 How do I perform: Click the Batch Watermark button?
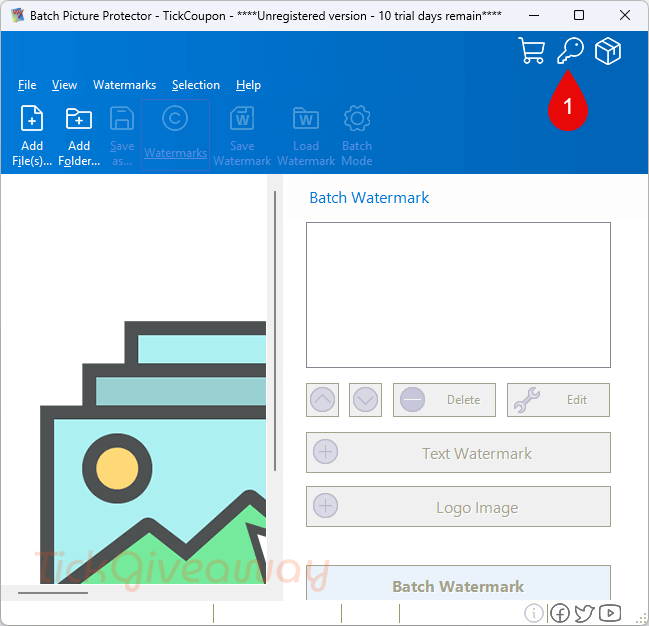pyautogui.click(x=458, y=583)
